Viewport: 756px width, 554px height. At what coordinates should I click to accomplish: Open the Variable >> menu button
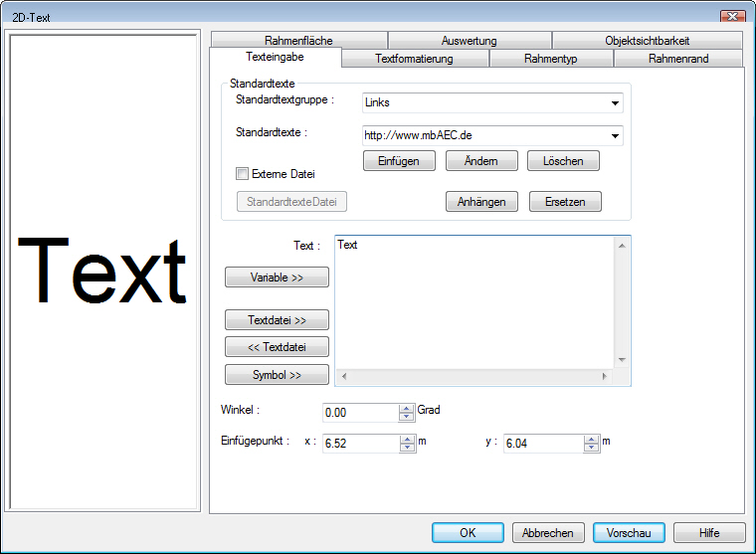click(277, 277)
